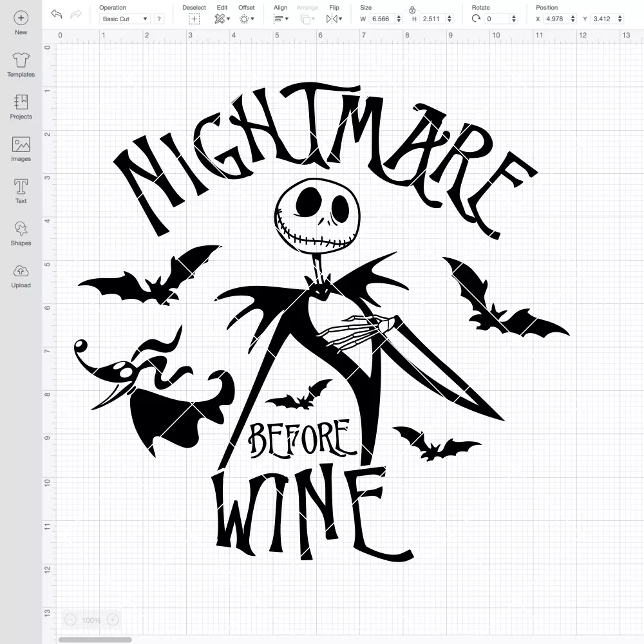Click the horizontal canvas scrollbar
The height and width of the screenshot is (644, 644).
coord(95,639)
